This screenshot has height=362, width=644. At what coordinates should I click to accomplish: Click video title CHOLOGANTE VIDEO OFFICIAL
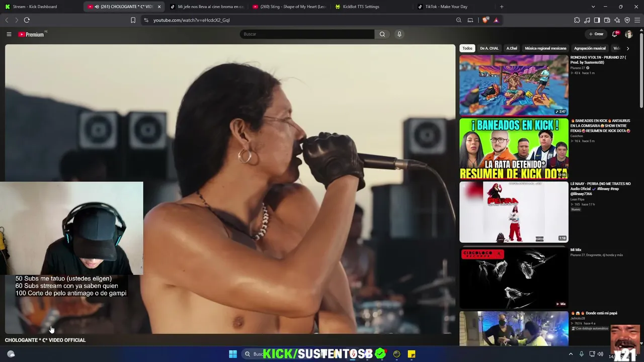point(45,340)
